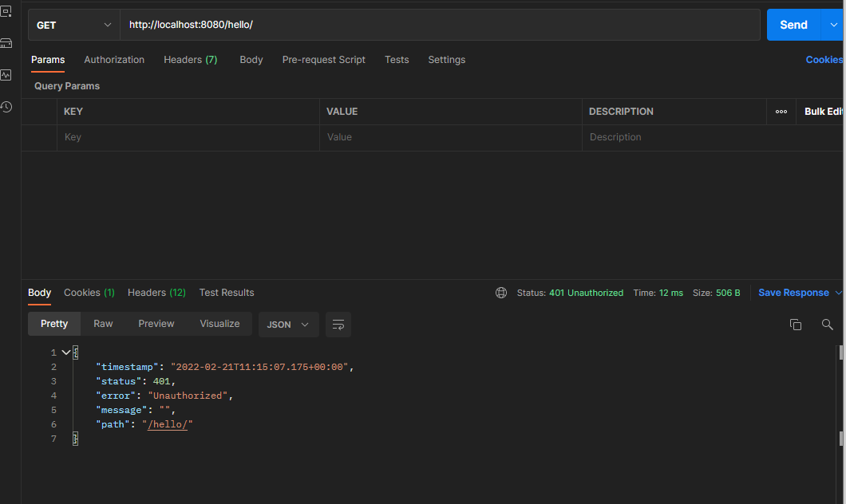Screen dimensions: 846x504
Task: Click the request URL input field
Action: (440, 25)
